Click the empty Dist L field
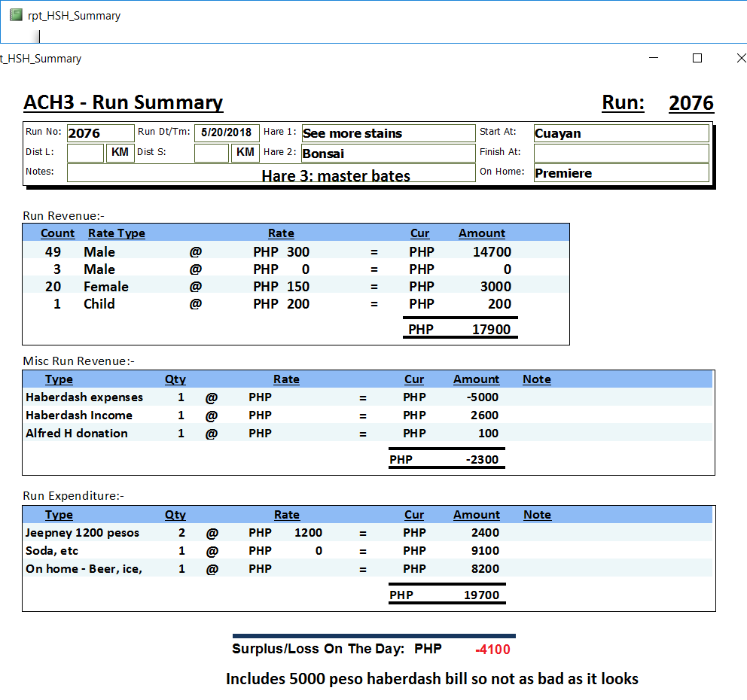Image resolution: width=747 pixels, height=700 pixels. pyautogui.click(x=85, y=153)
